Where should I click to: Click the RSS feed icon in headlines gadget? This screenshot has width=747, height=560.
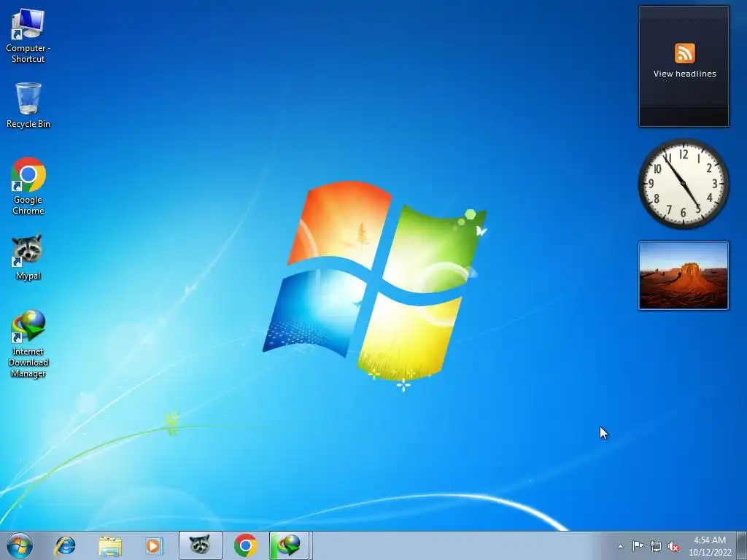click(684, 52)
